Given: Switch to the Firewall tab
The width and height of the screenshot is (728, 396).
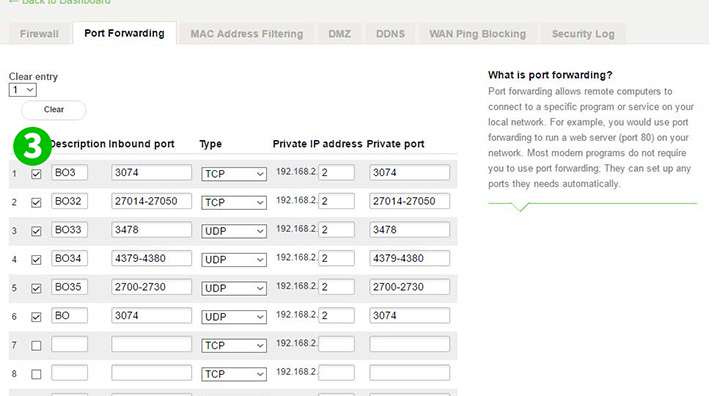Looking at the screenshot, I should [39, 34].
